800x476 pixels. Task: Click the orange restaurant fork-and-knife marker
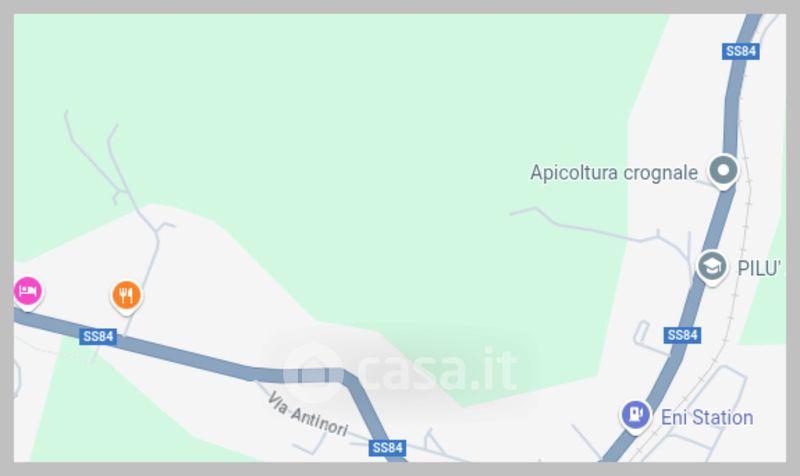(x=126, y=296)
